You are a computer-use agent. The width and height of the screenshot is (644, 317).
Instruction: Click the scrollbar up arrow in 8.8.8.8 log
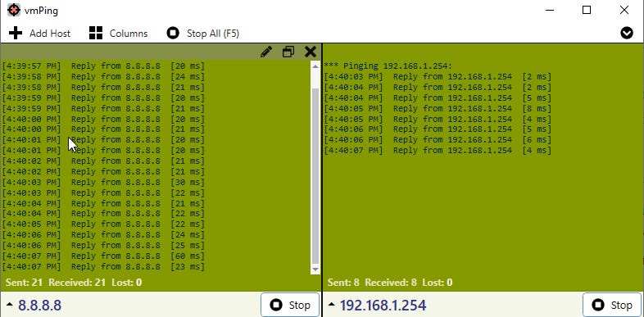(315, 66)
